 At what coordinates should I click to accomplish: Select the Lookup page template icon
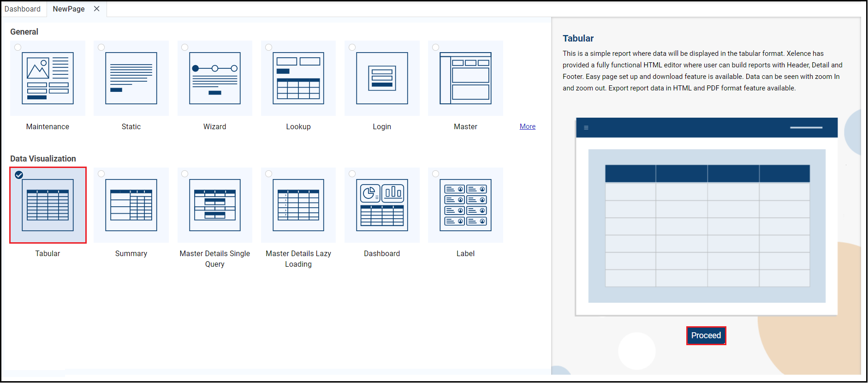(x=298, y=78)
